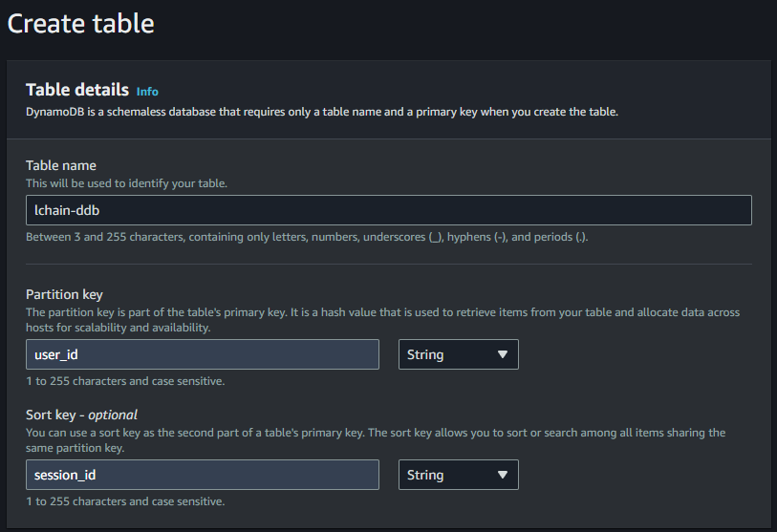Focus the partition key field with user_id

(203, 354)
